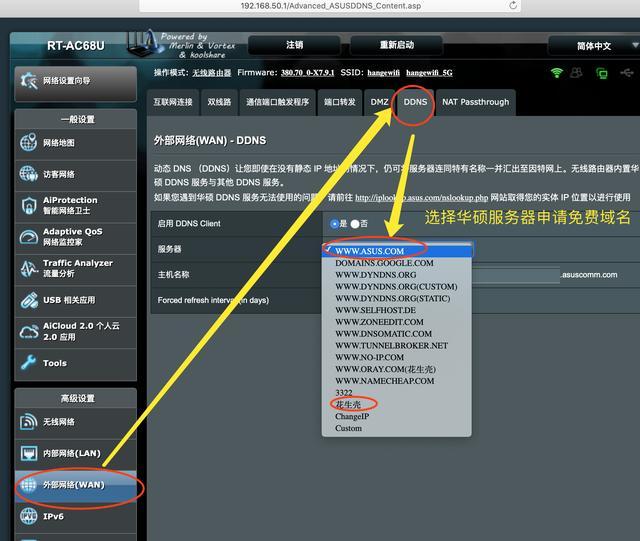Choose ChangeIP server option
Viewport: 640px width, 541px height.
397,416
